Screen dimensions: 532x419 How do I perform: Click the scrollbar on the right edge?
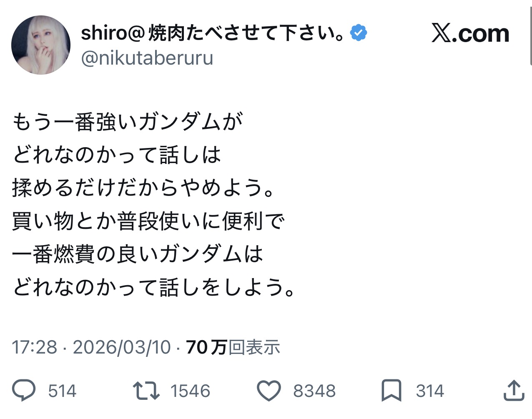coord(530,33)
